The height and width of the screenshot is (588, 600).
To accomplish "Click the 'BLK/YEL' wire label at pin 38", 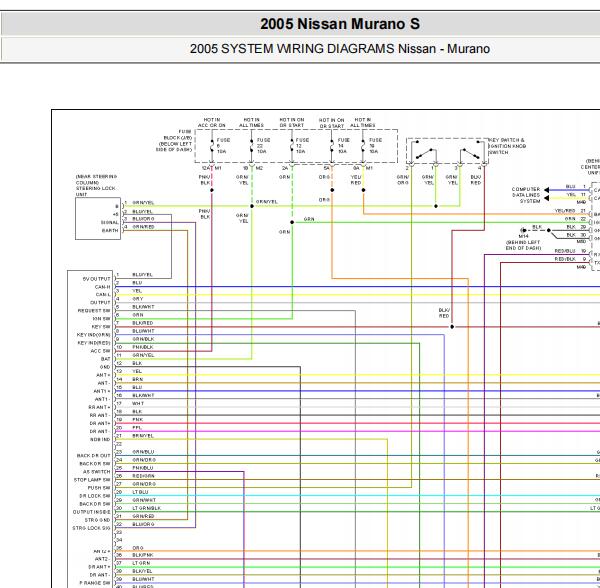I will pyautogui.click(x=142, y=571).
